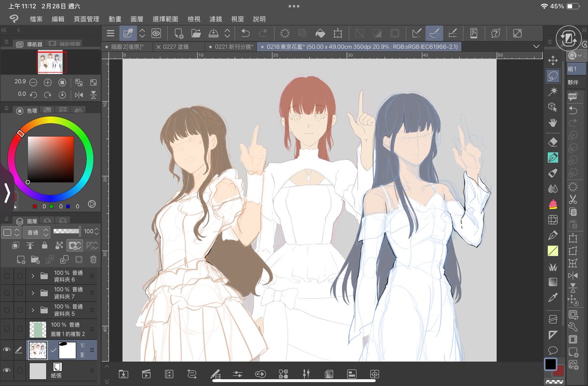Open the 編輯 menu
Image resolution: width=588 pixels, height=386 pixels.
tap(58, 19)
